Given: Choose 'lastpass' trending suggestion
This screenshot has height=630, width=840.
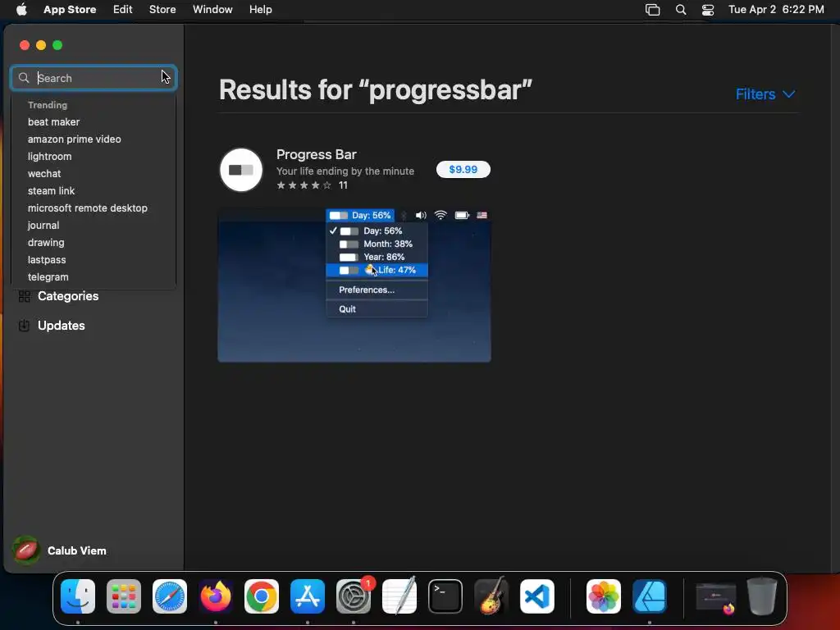Looking at the screenshot, I should coord(47,260).
